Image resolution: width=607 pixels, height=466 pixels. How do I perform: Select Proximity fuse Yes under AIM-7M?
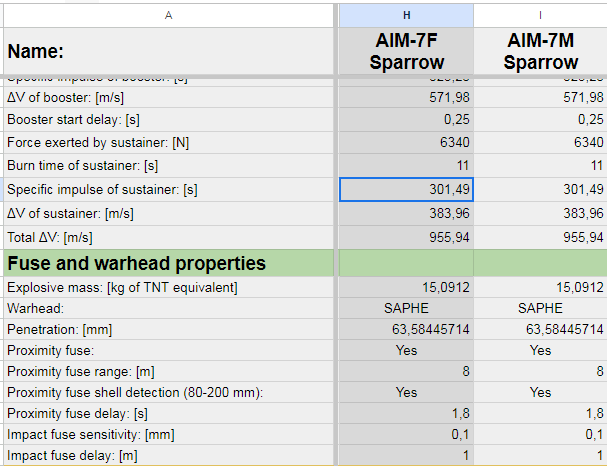[x=540, y=350]
